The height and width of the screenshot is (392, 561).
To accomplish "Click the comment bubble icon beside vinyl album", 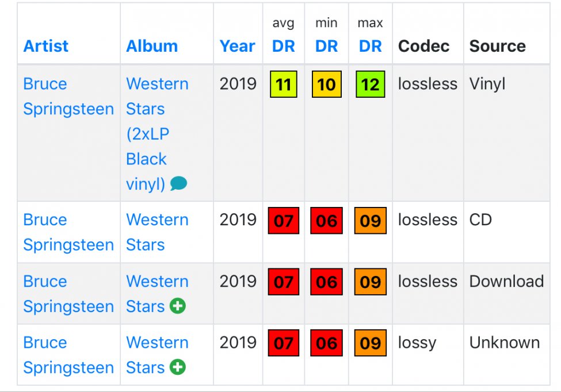I will [178, 184].
